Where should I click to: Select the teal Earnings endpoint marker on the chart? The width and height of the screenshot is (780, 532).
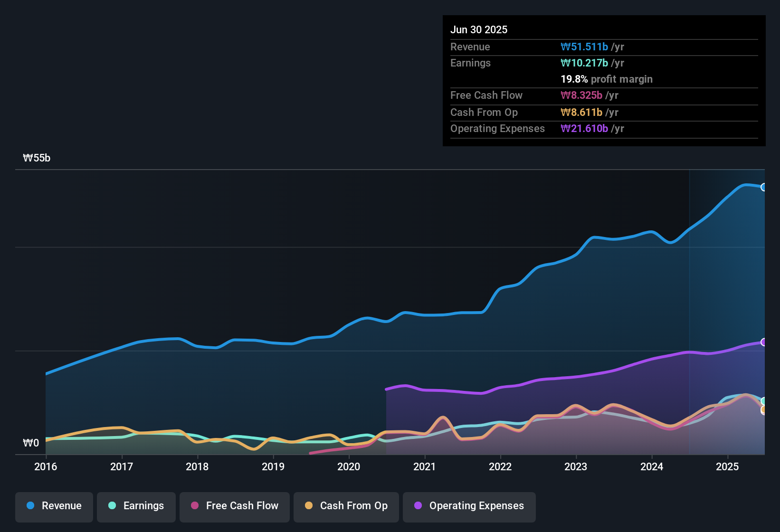click(762, 401)
